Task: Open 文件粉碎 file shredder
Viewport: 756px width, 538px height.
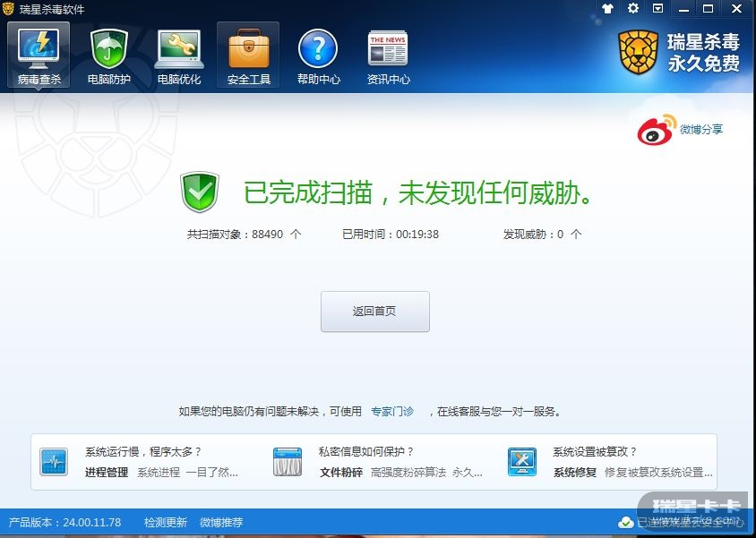Action: [x=341, y=473]
